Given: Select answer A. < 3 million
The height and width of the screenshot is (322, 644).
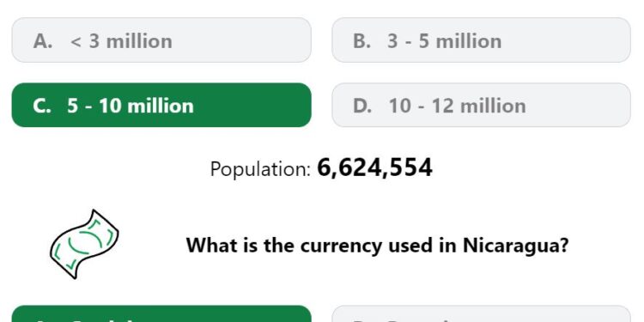Looking at the screenshot, I should [x=161, y=40].
